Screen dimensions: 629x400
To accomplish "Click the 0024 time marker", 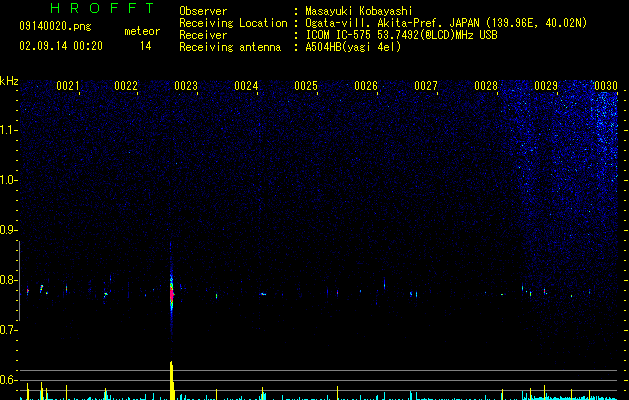I will (246, 86).
